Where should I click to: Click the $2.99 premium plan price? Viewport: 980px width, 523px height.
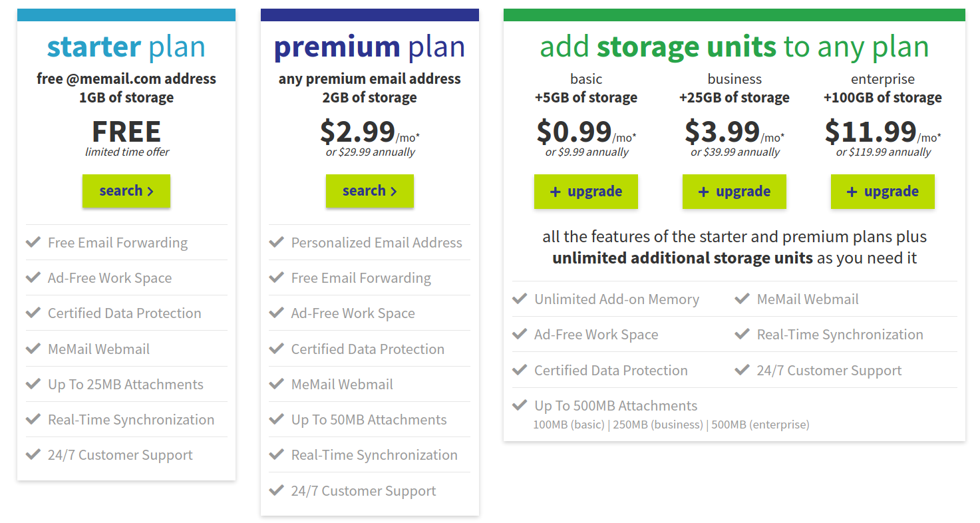point(358,132)
